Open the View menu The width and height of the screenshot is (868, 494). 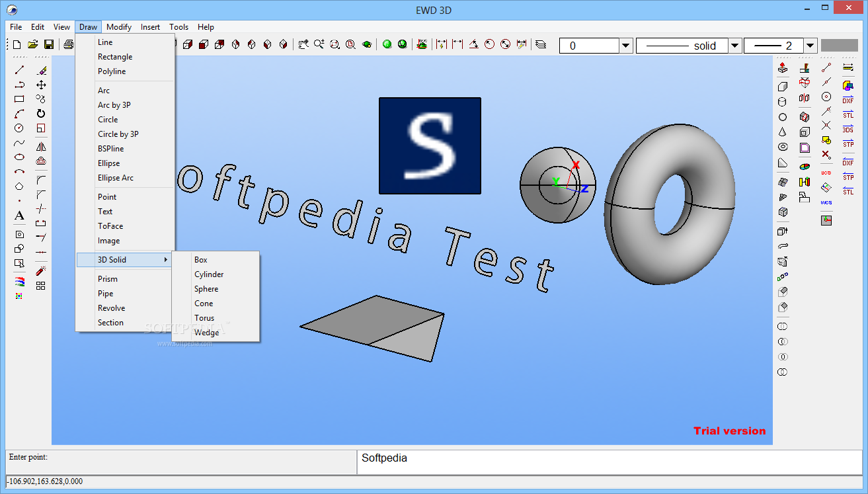click(x=61, y=27)
